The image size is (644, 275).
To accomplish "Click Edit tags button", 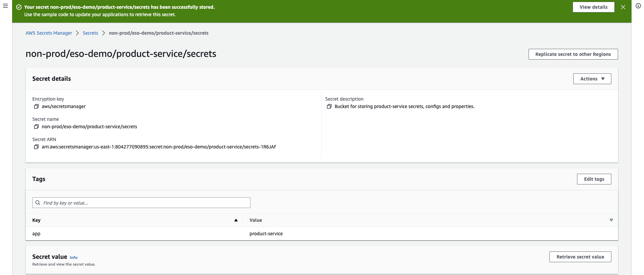I will tap(594, 179).
